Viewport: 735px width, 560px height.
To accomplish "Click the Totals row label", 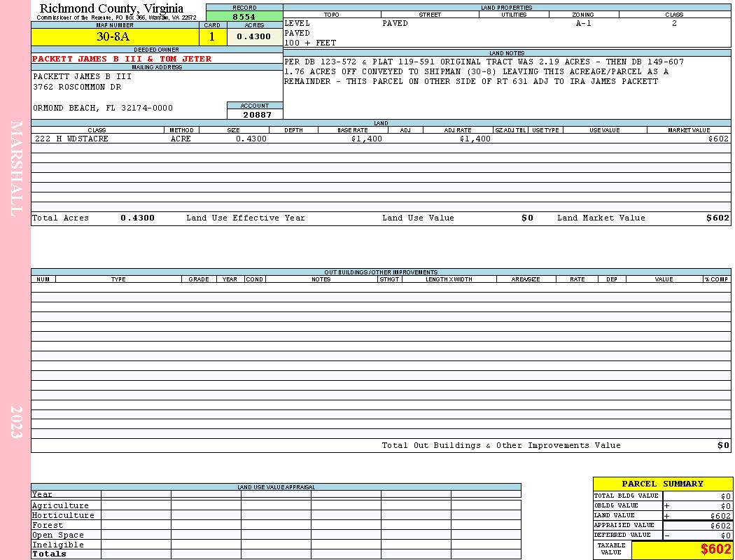I will pos(49,554).
